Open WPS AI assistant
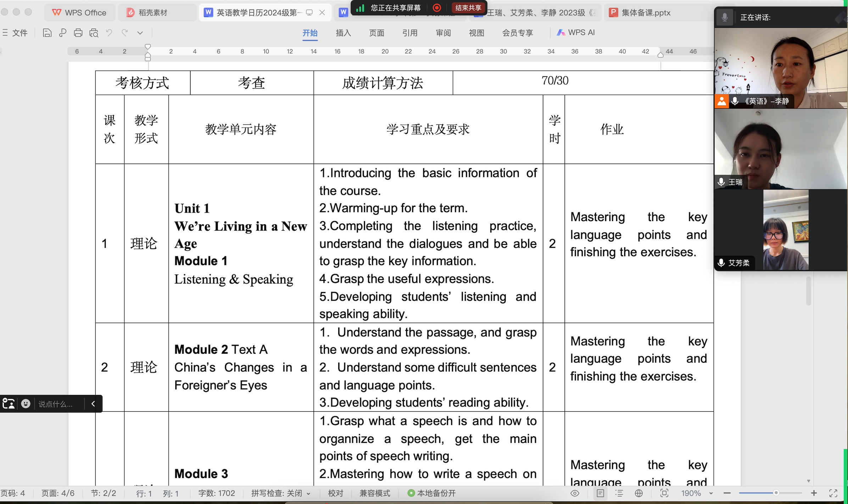The width and height of the screenshot is (848, 504). [576, 33]
